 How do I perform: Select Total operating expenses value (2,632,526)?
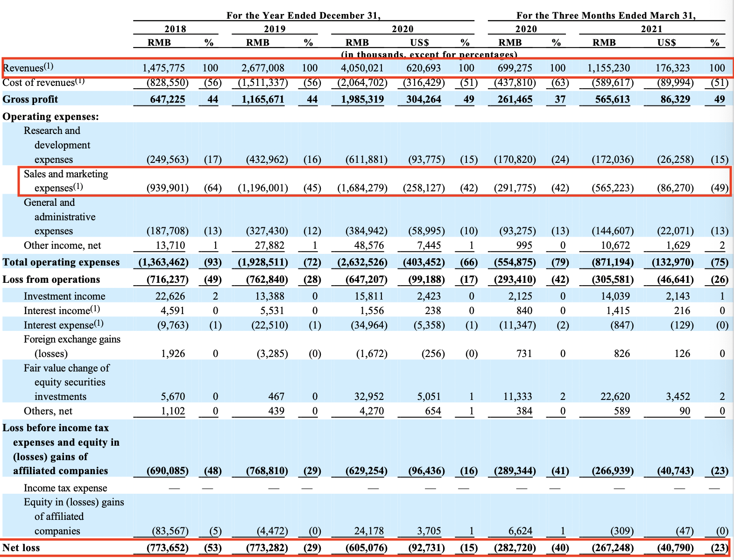point(362,262)
